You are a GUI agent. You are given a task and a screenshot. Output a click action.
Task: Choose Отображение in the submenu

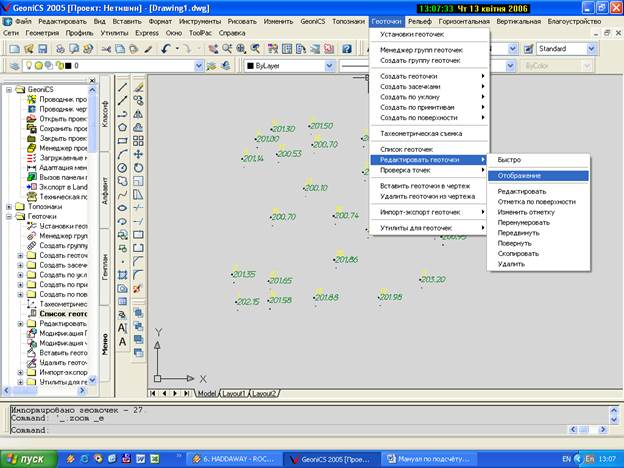[x=538, y=176]
